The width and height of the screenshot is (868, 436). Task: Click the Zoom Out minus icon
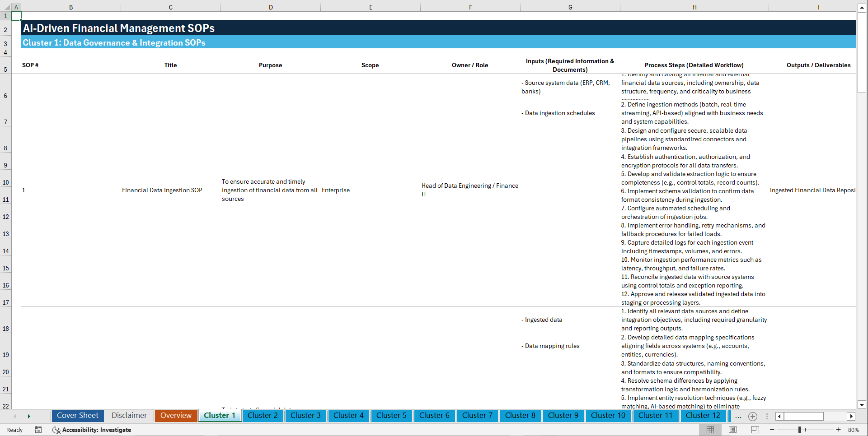click(x=772, y=430)
